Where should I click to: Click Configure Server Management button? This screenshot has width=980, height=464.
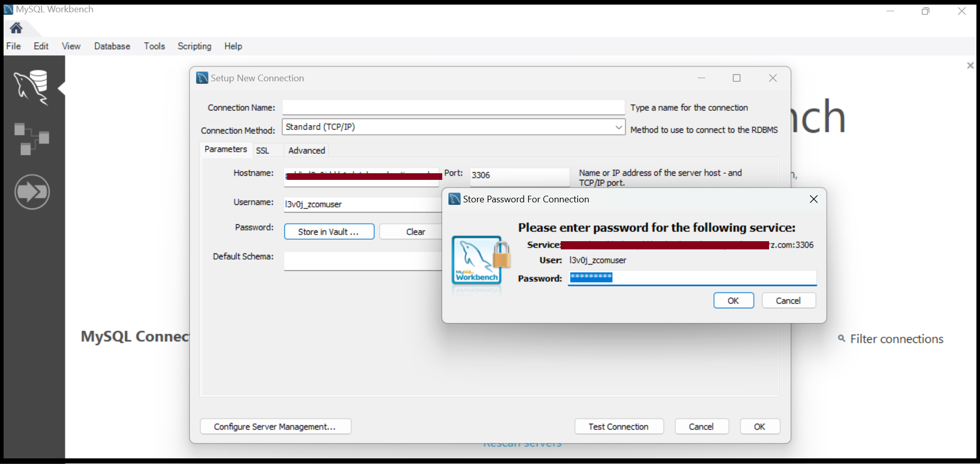[x=275, y=426]
